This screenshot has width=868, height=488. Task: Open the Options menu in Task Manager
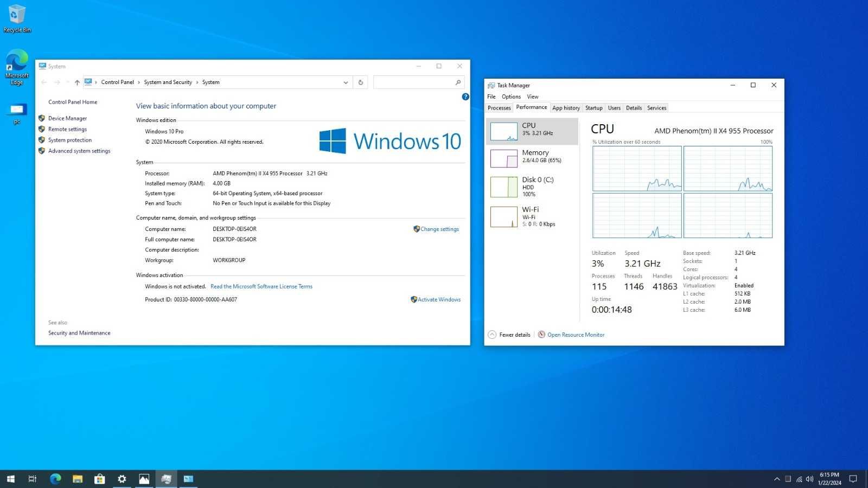pos(511,97)
